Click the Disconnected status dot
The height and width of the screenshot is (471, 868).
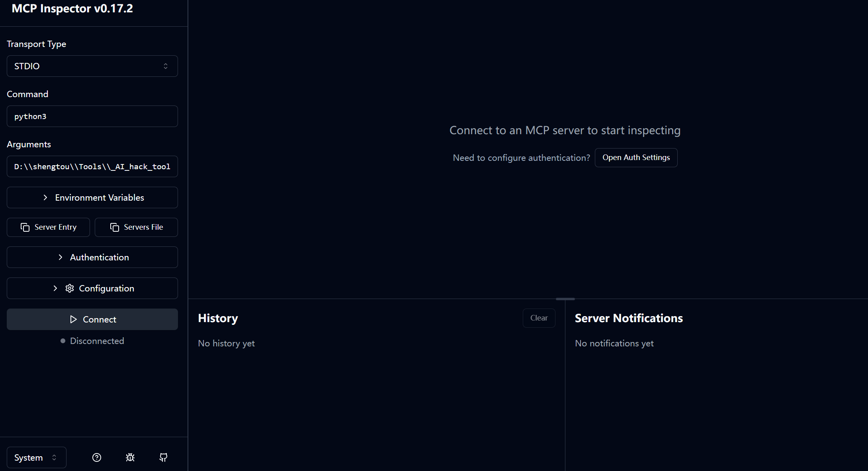(63, 341)
